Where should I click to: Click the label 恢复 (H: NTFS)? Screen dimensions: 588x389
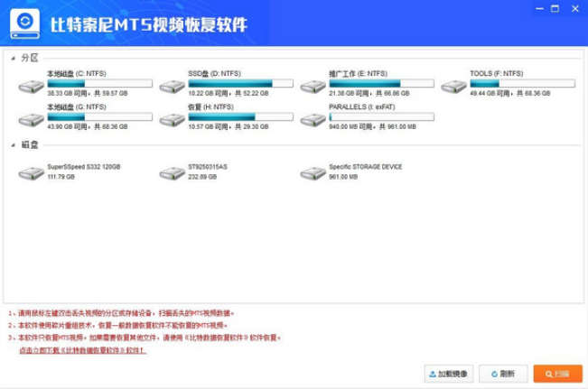pyautogui.click(x=210, y=107)
